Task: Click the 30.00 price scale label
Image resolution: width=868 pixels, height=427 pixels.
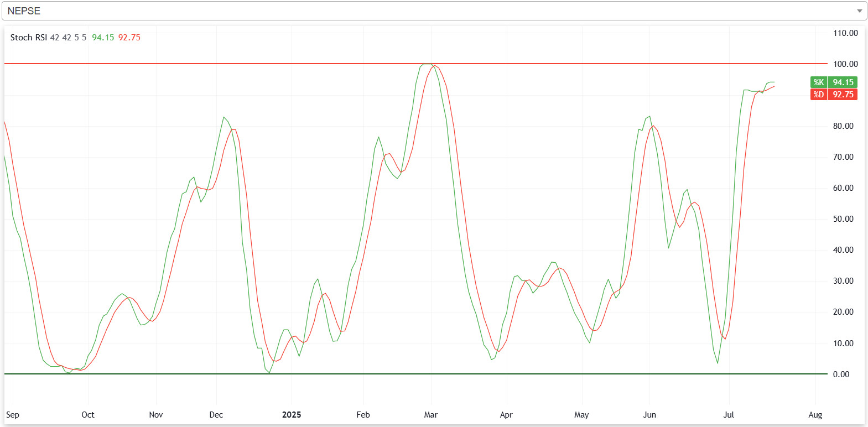Action: click(843, 281)
